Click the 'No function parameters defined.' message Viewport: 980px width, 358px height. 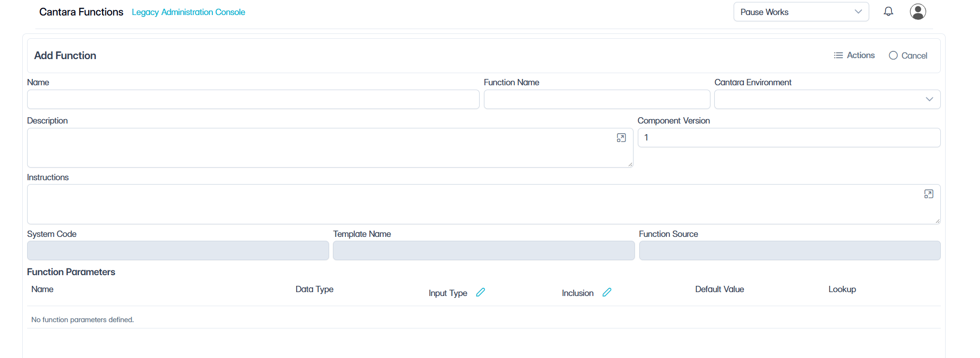(x=83, y=320)
